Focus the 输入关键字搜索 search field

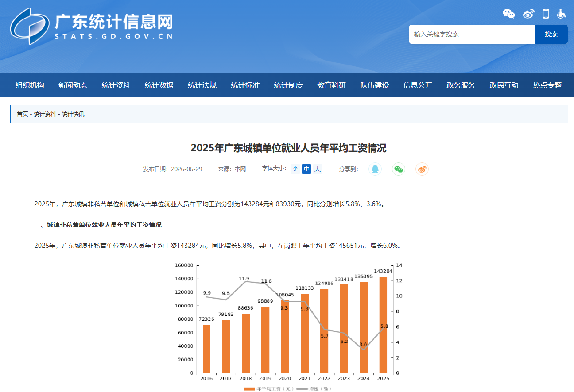pyautogui.click(x=472, y=34)
